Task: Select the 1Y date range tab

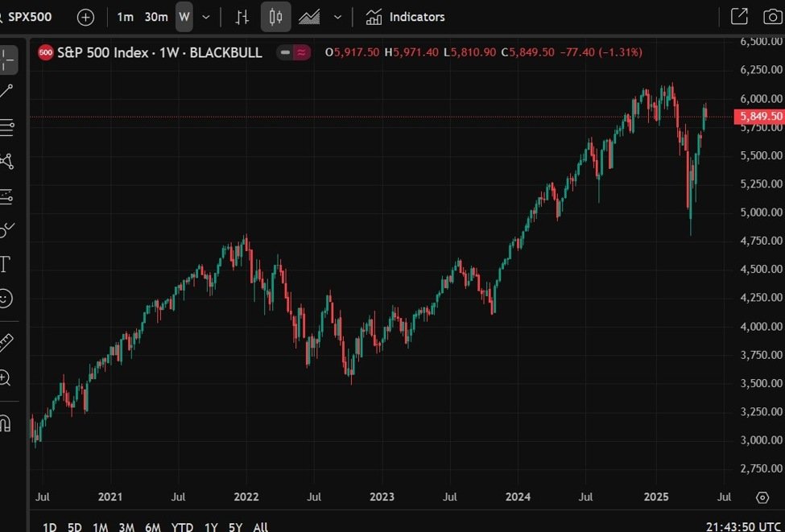Action: [211, 527]
